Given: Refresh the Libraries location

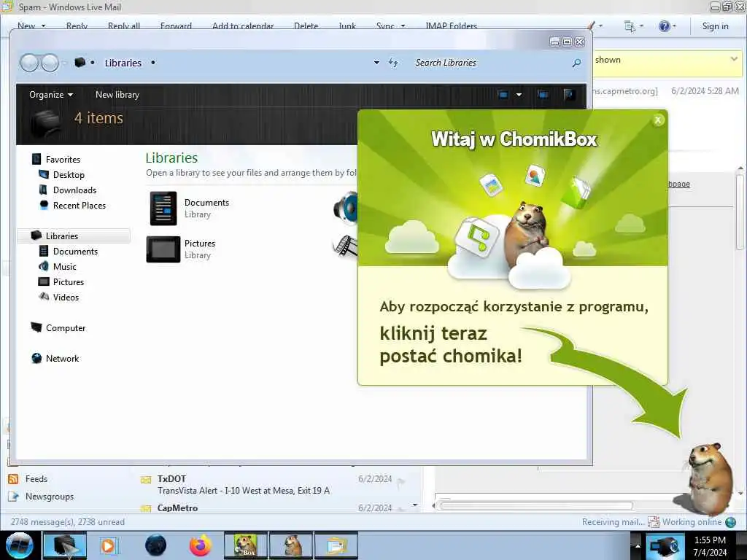Looking at the screenshot, I should point(393,63).
